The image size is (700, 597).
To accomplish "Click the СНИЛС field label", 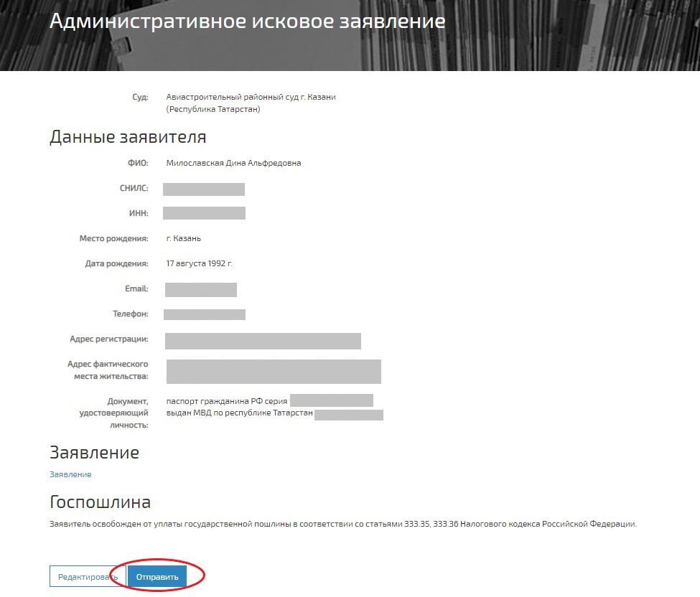I will tap(134, 188).
